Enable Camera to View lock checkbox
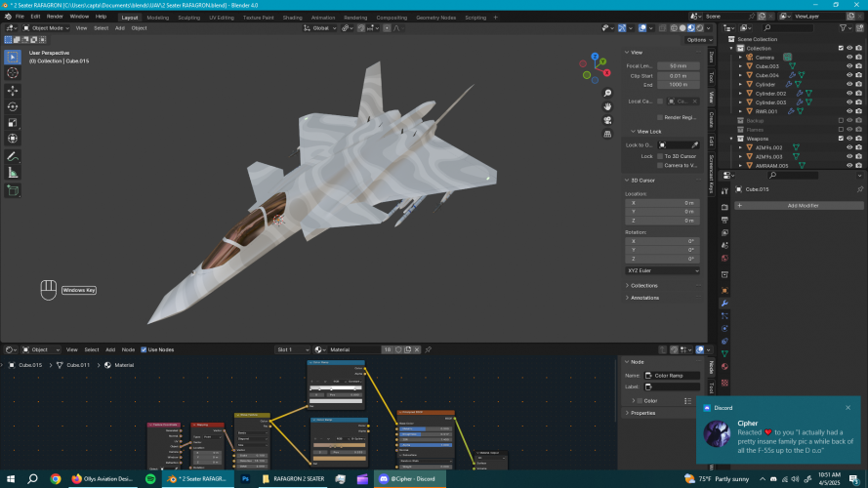The image size is (868, 488). [x=660, y=166]
